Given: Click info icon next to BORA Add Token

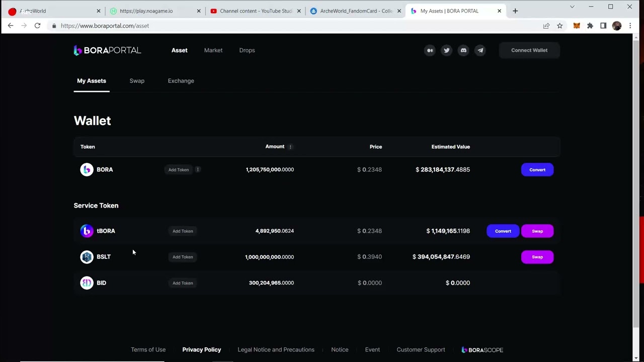Looking at the screenshot, I should 198,169.
